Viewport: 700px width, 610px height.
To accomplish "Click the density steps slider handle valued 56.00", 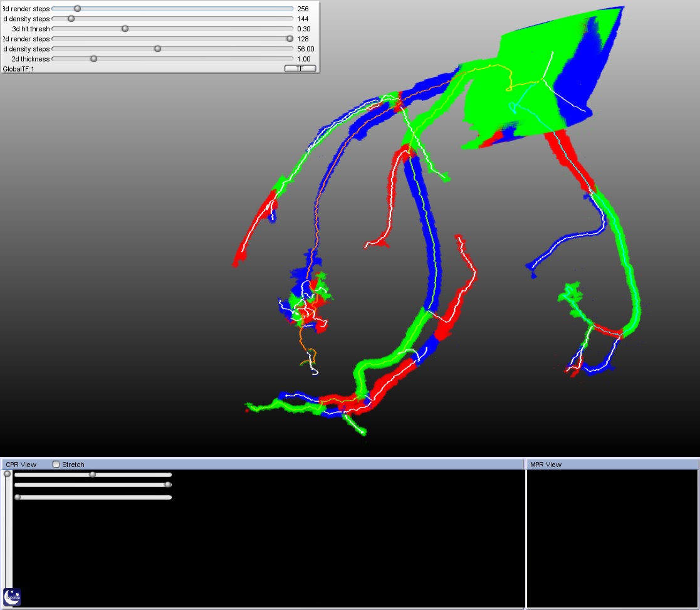I will (157, 49).
